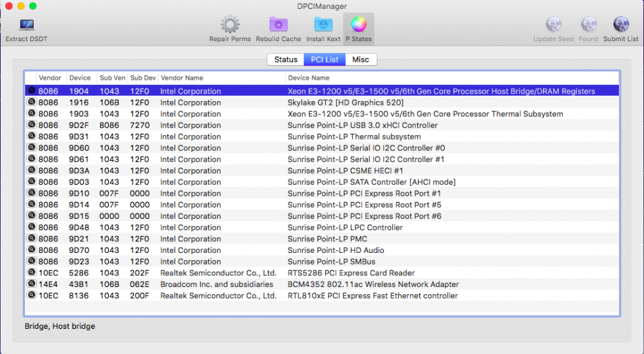Image resolution: width=644 pixels, height=354 pixels.
Task: Select Sunrise Point-LP SATA Controller [AHCI mode]
Action: click(372, 182)
